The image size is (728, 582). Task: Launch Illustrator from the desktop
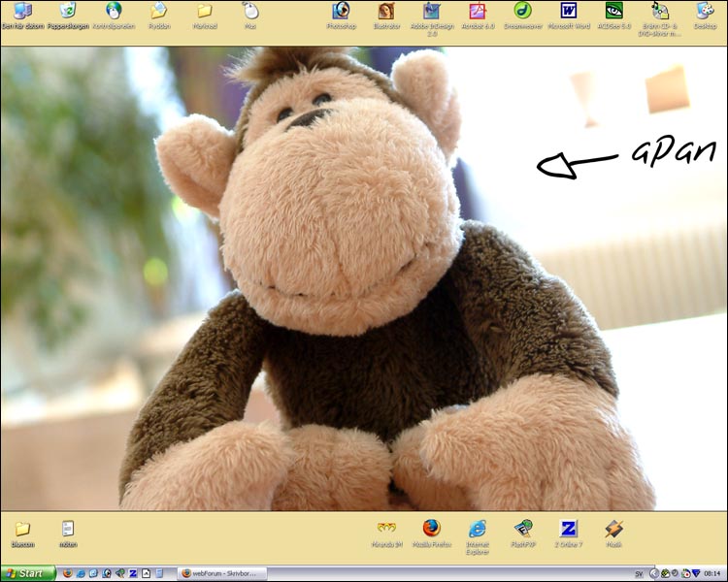[x=386, y=11]
